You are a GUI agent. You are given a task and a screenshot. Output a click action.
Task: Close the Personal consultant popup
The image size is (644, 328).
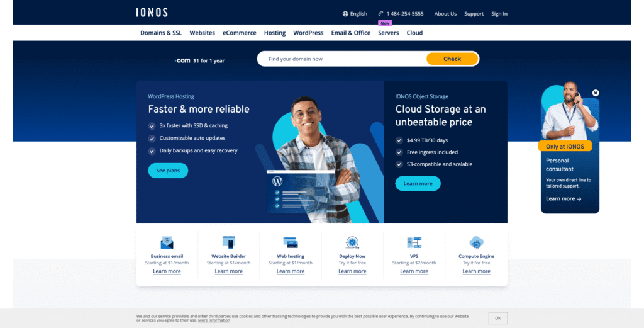pyautogui.click(x=596, y=93)
